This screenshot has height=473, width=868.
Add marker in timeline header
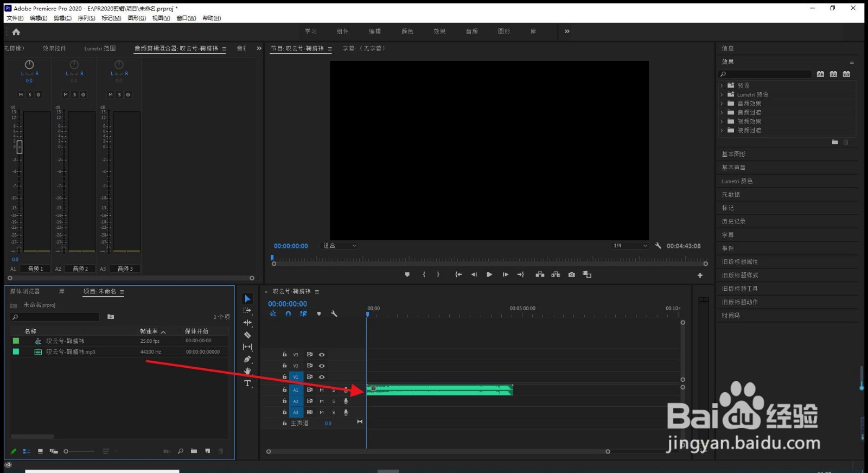[x=319, y=314]
